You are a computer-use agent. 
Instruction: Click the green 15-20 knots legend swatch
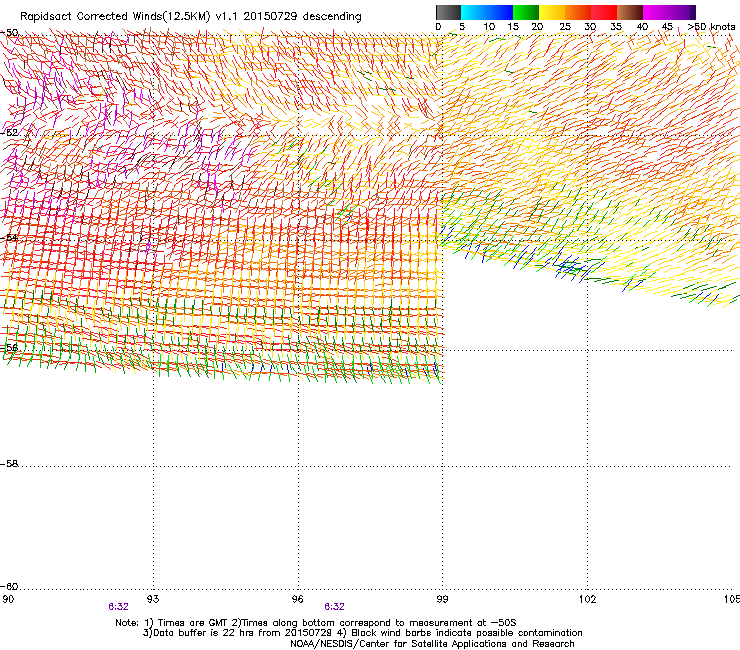tap(526, 12)
